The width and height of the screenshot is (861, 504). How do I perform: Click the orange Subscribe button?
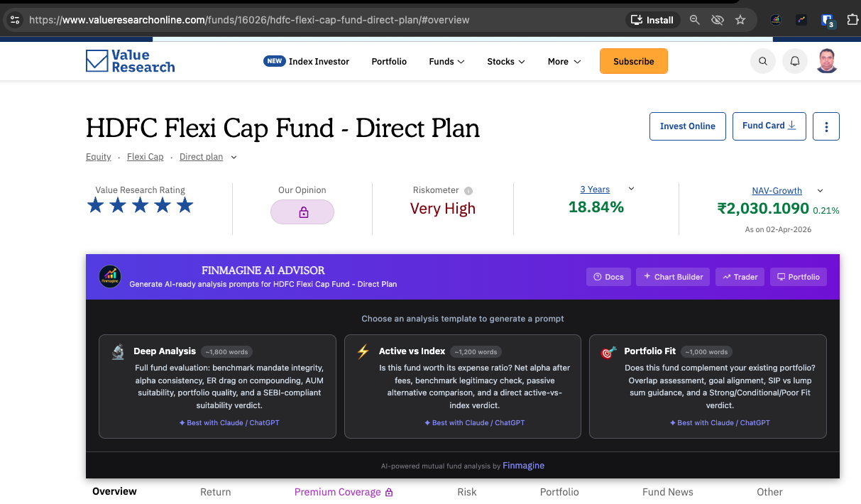pyautogui.click(x=634, y=61)
